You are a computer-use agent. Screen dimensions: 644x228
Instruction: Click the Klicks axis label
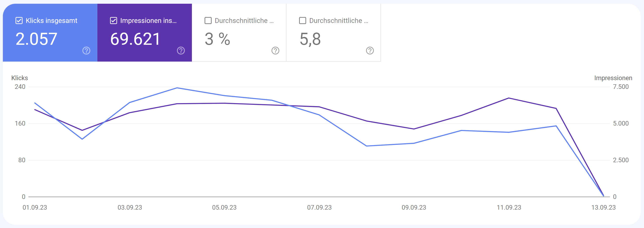[19, 78]
